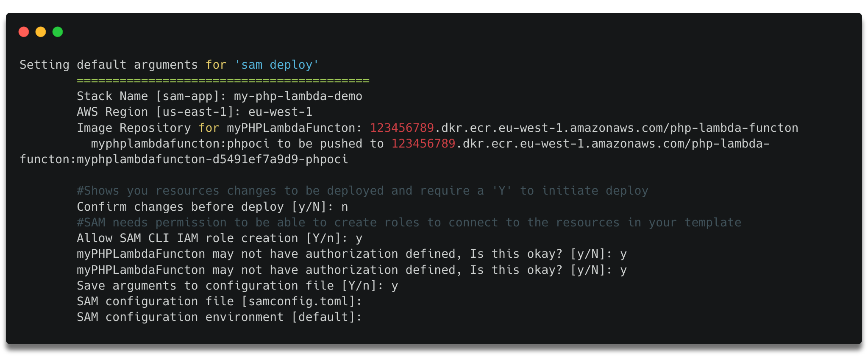
Task: Click the green equals-sign separator line
Action: click(223, 81)
